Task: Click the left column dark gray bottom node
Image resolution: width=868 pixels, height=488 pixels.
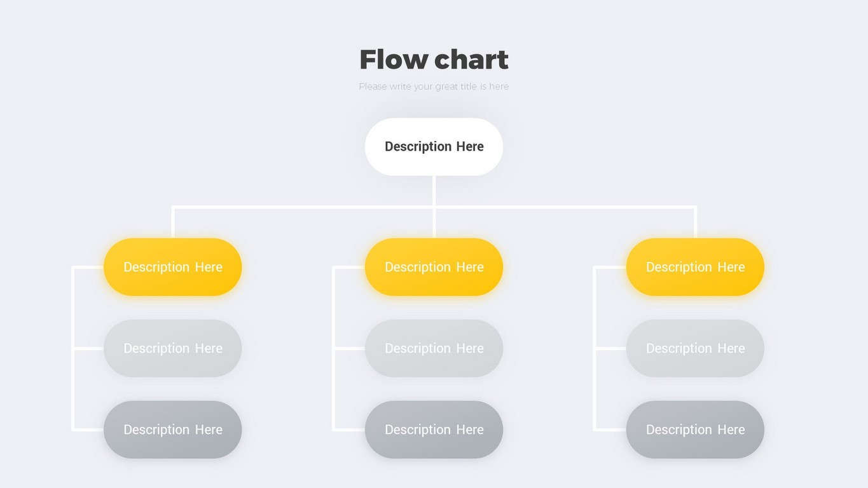Action: click(172, 430)
